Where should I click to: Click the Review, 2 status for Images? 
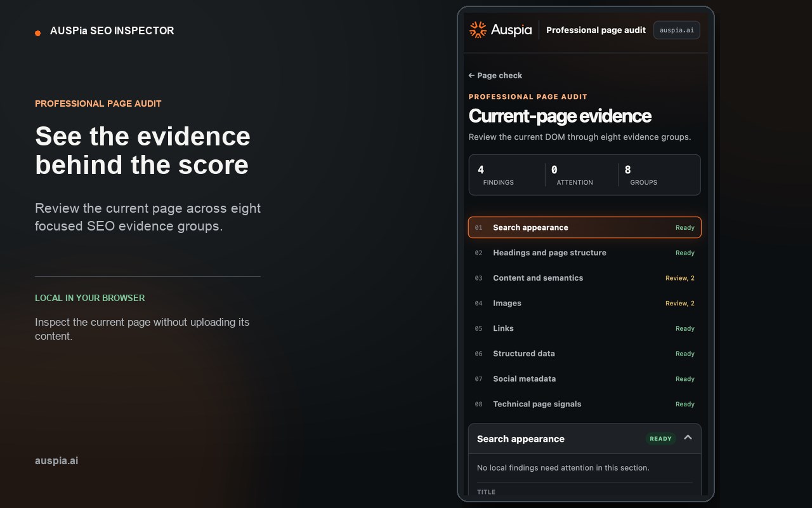(680, 303)
